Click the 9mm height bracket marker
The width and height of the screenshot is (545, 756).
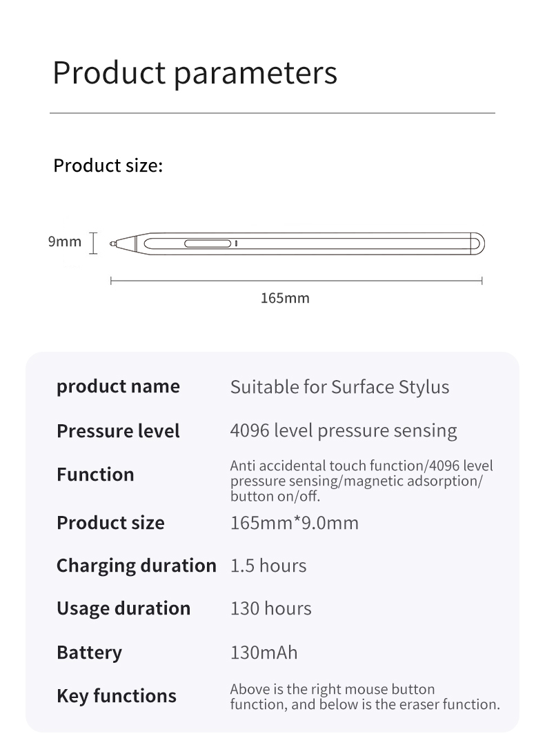click(x=94, y=243)
